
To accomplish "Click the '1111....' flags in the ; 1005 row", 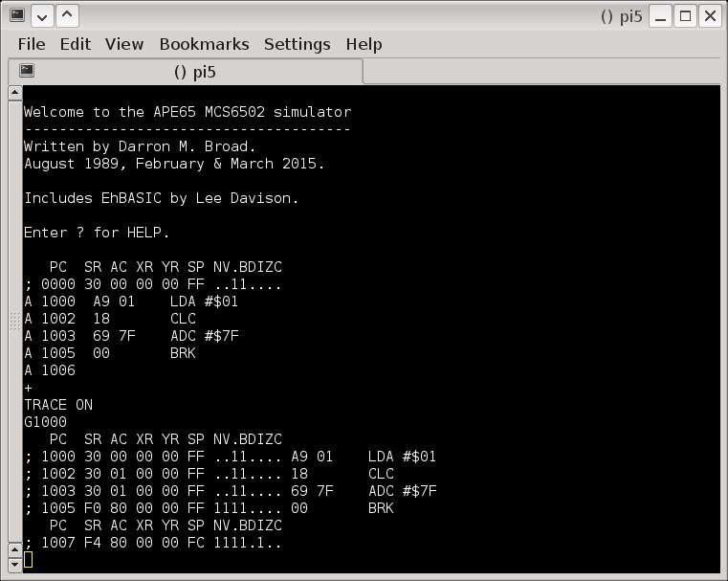I will [248, 508].
